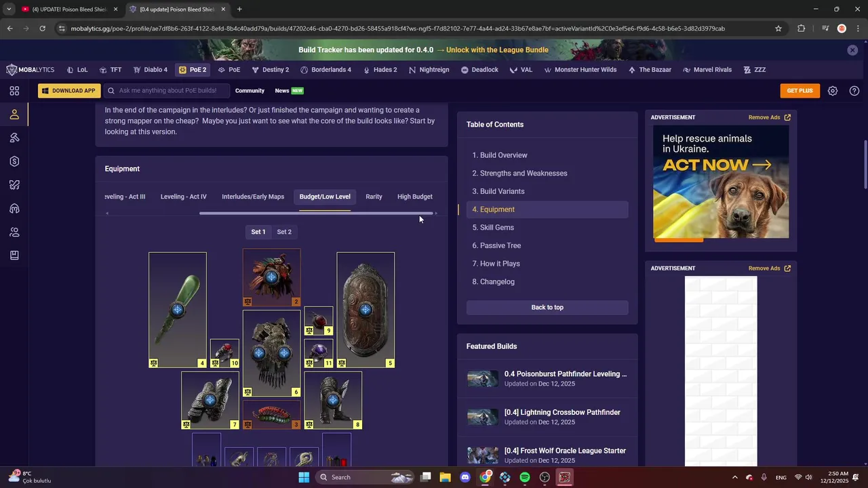Open the dashboard grid icon in sidebar
Image resolution: width=868 pixels, height=488 pixels.
(x=14, y=91)
